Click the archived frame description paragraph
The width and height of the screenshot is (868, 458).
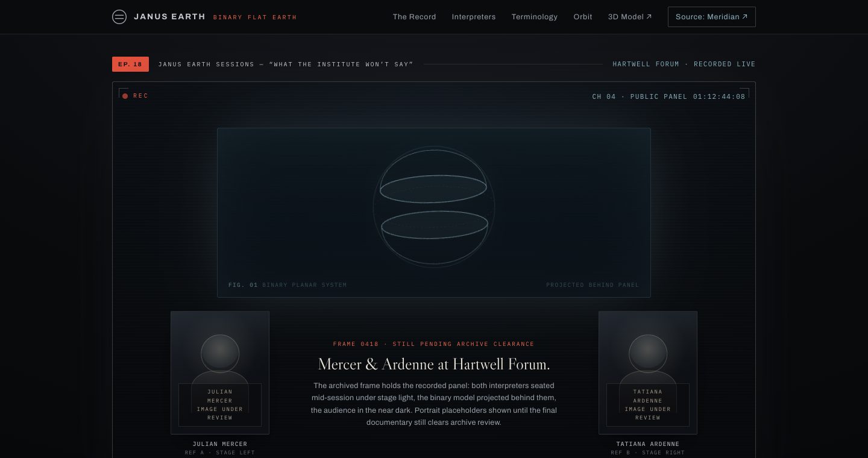(434, 404)
